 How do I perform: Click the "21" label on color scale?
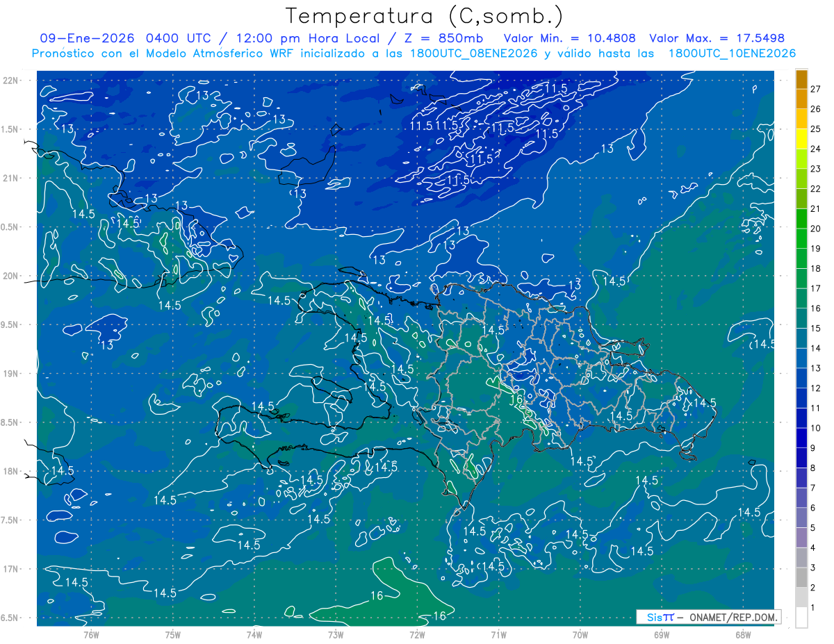[815, 209]
